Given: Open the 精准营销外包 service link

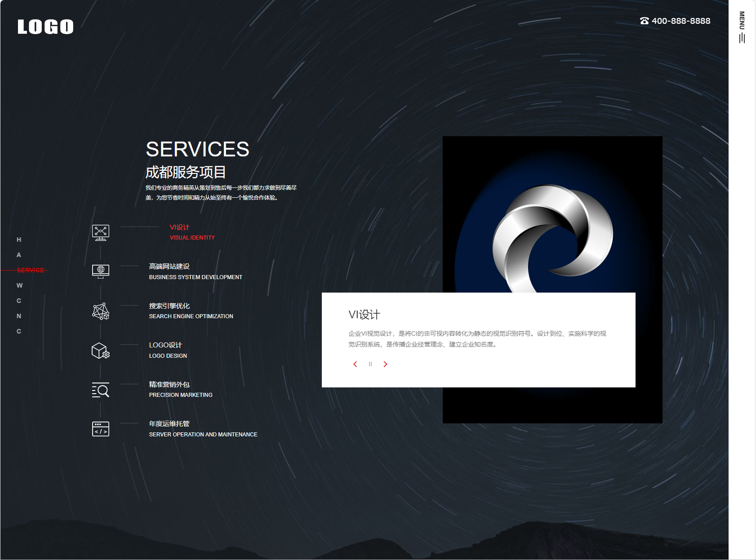Looking at the screenshot, I should click(x=169, y=384).
